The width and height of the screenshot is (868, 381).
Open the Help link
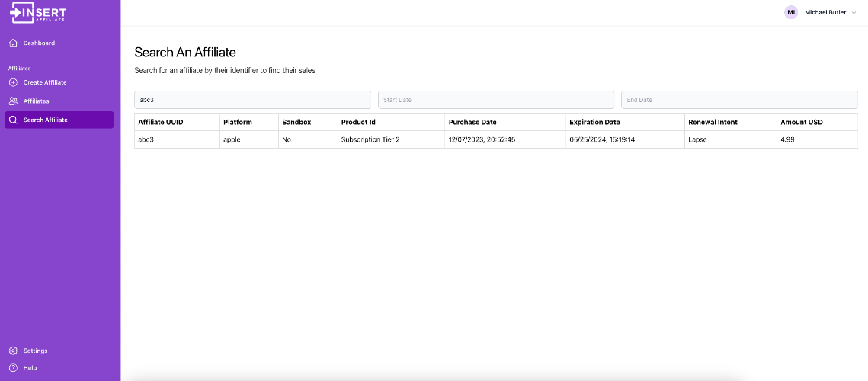tap(30, 368)
